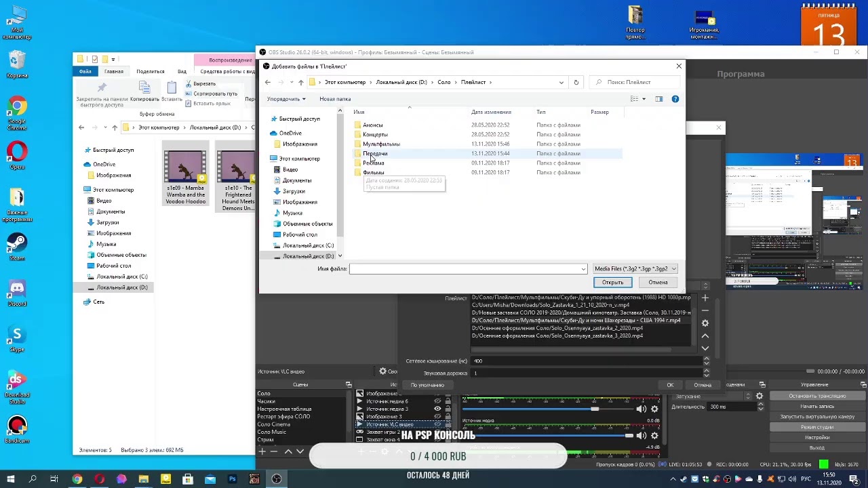Open settings gear for upper mixer channel
868x488 pixels.
[654, 409]
